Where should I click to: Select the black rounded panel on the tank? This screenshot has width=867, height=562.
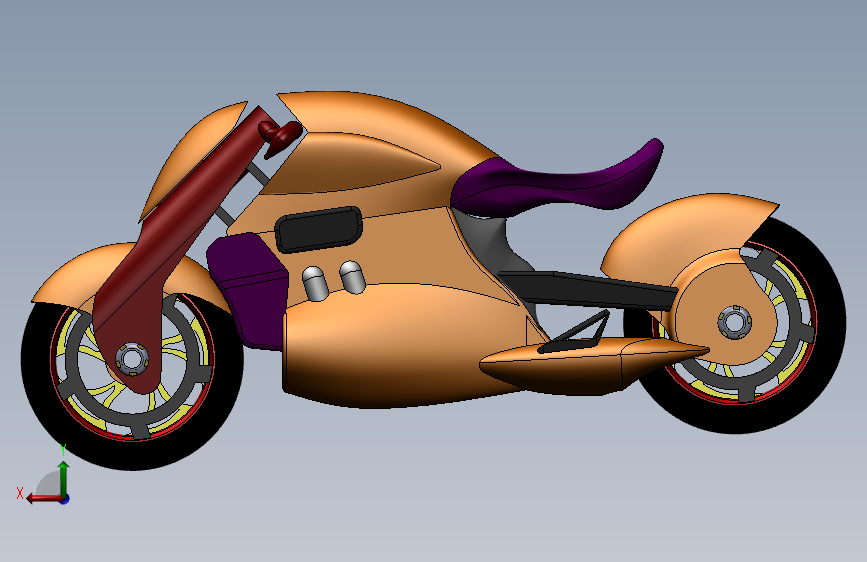pyautogui.click(x=318, y=229)
